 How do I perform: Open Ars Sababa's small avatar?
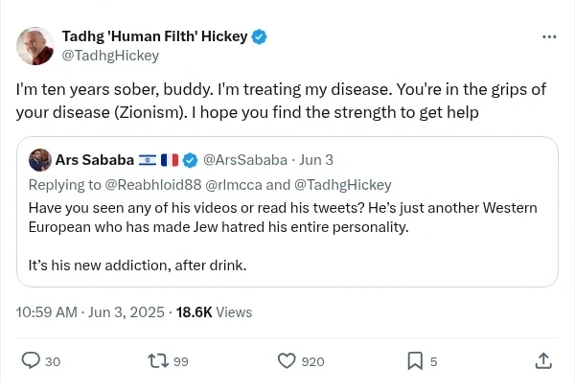pyautogui.click(x=39, y=159)
